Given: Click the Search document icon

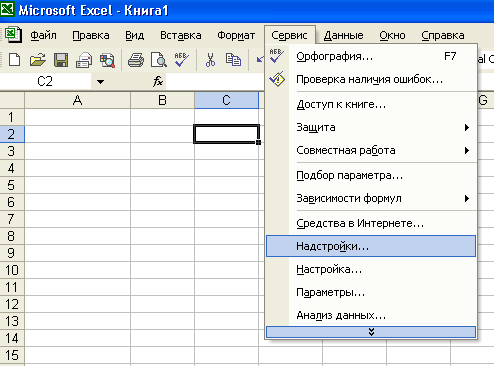Looking at the screenshot, I should [108, 60].
